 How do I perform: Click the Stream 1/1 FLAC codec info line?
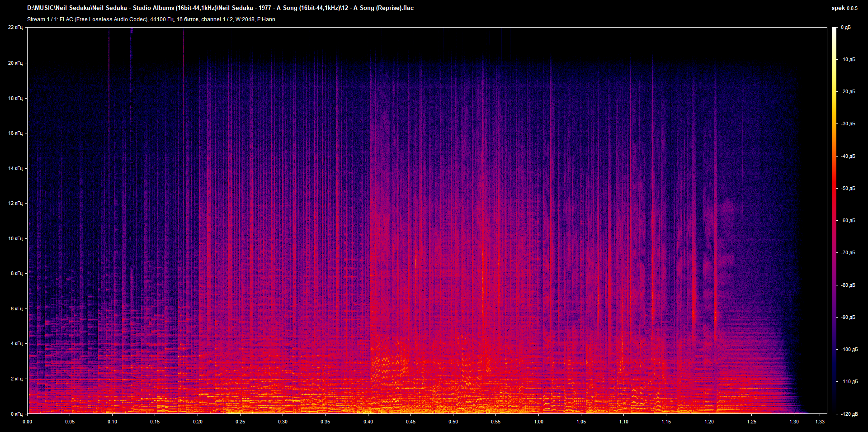[151, 19]
